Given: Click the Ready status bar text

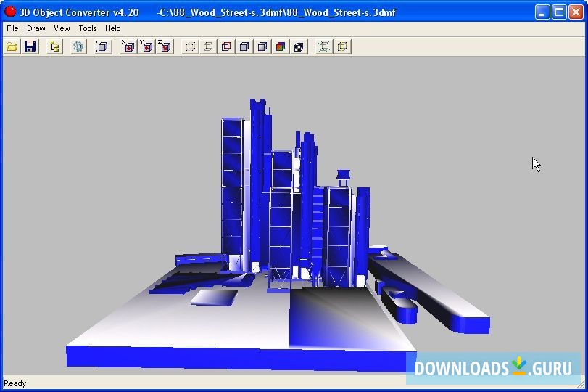Looking at the screenshot, I should coord(15,383).
